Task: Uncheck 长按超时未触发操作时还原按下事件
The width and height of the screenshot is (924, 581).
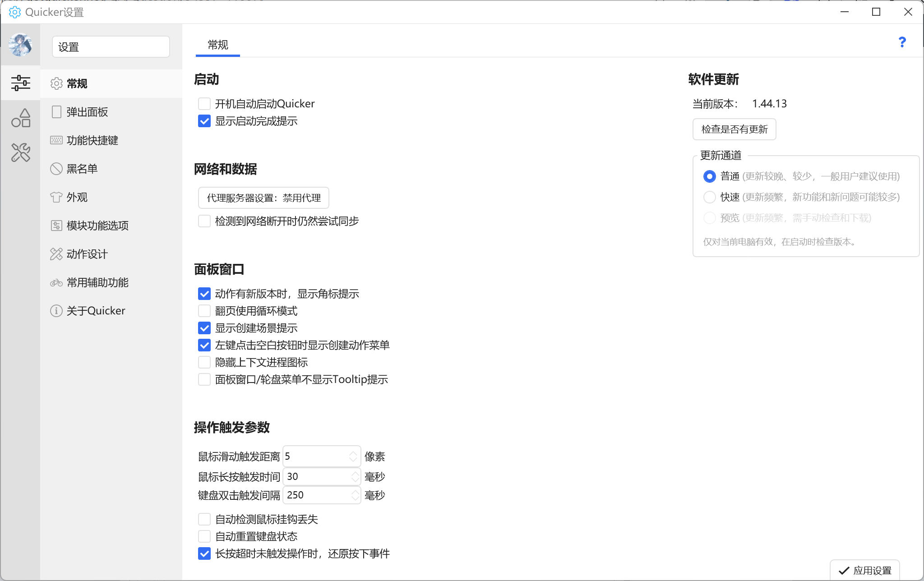Action: point(204,553)
